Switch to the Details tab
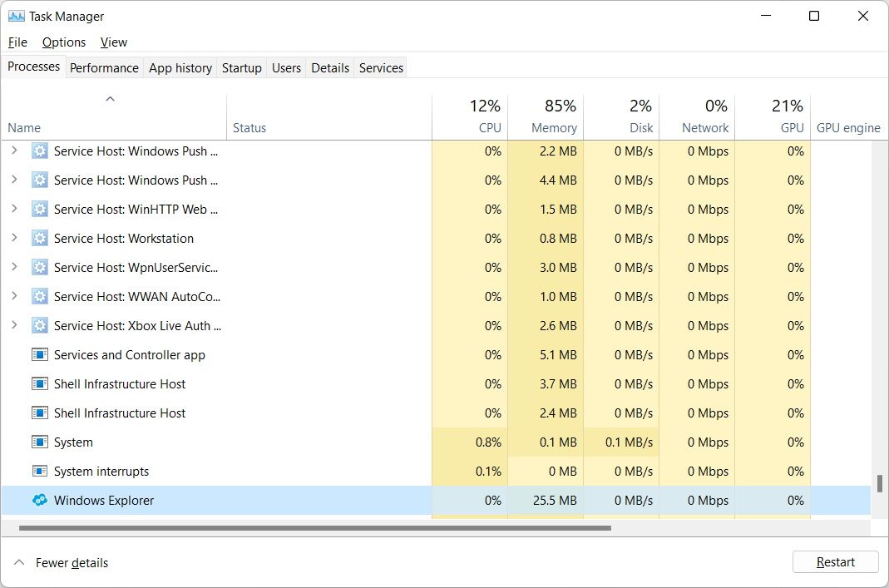 pyautogui.click(x=330, y=68)
